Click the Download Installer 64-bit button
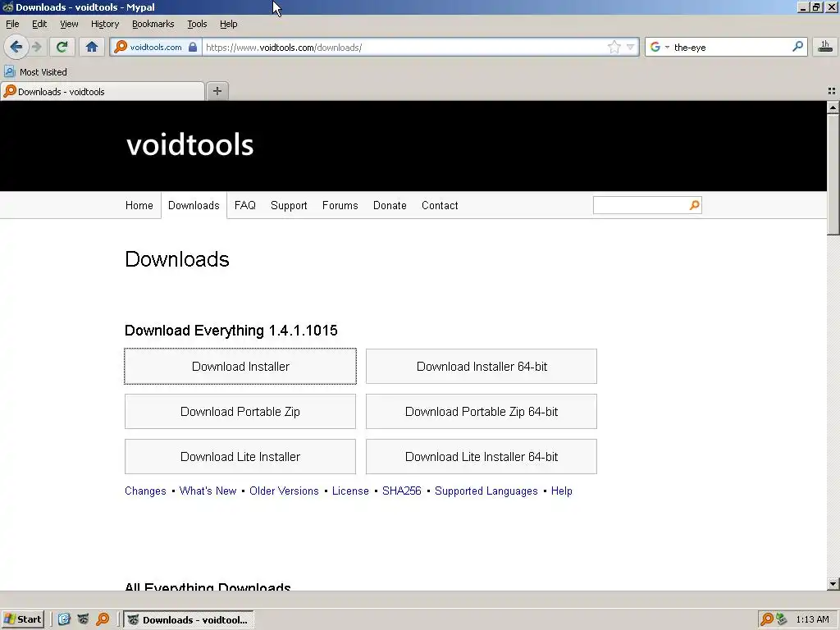Screen dimensions: 840x630 coord(481,367)
